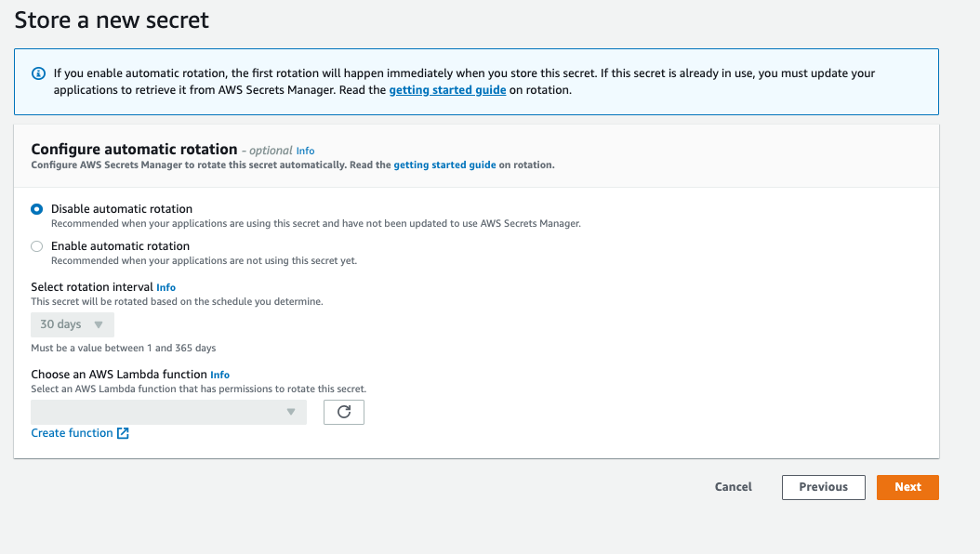Click the refresh icon beside the Lambda dropdown
980x554 pixels.
point(343,412)
